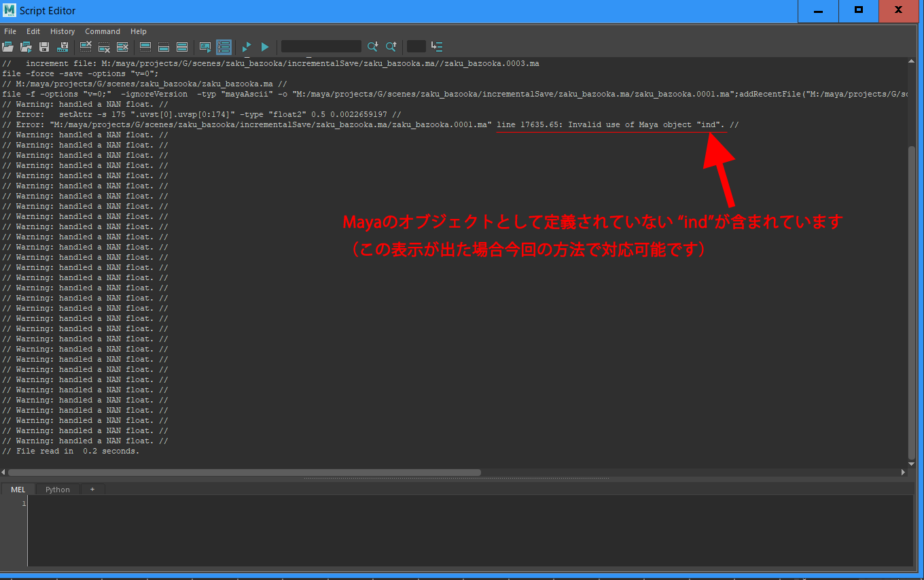Add a new tab with plus button

pyautogui.click(x=92, y=490)
